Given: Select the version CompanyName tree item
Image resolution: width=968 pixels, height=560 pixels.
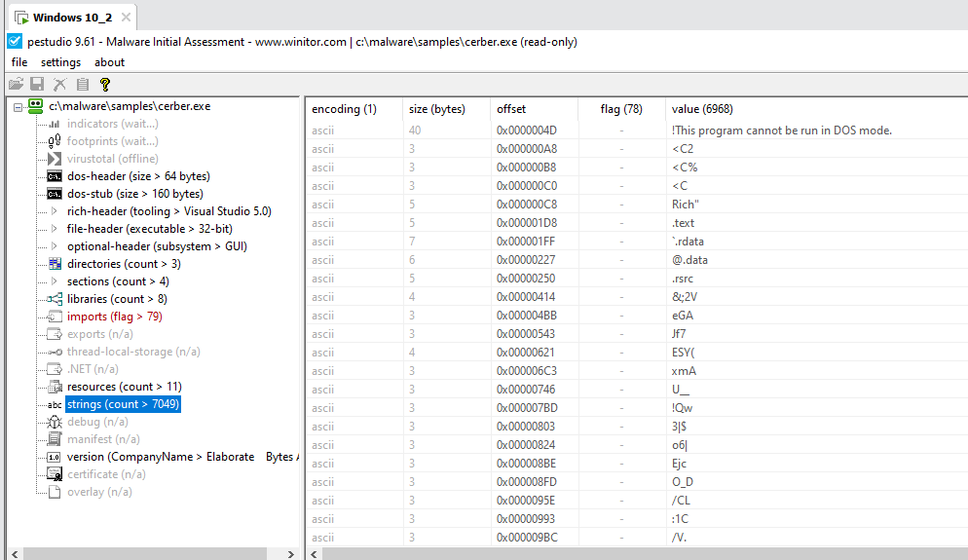Looking at the screenshot, I should click(x=182, y=457).
